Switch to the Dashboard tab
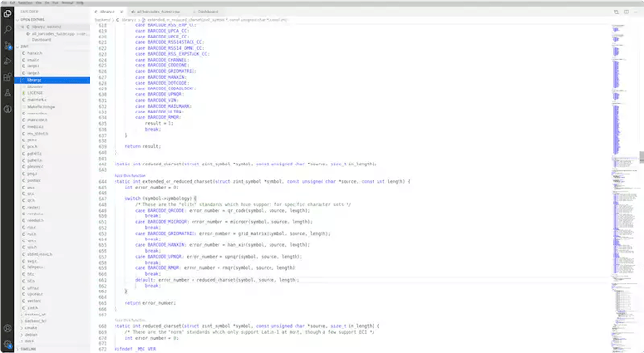The height and width of the screenshot is (353, 644). pos(207,12)
